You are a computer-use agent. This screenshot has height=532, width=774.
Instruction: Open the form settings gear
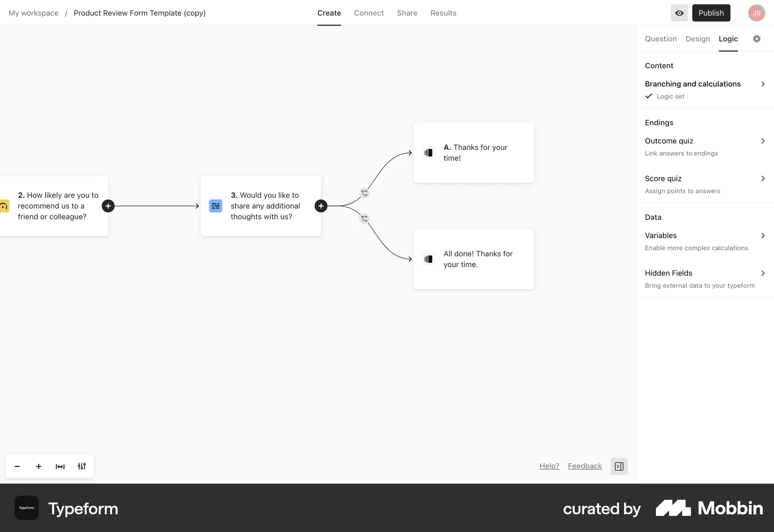pos(757,39)
